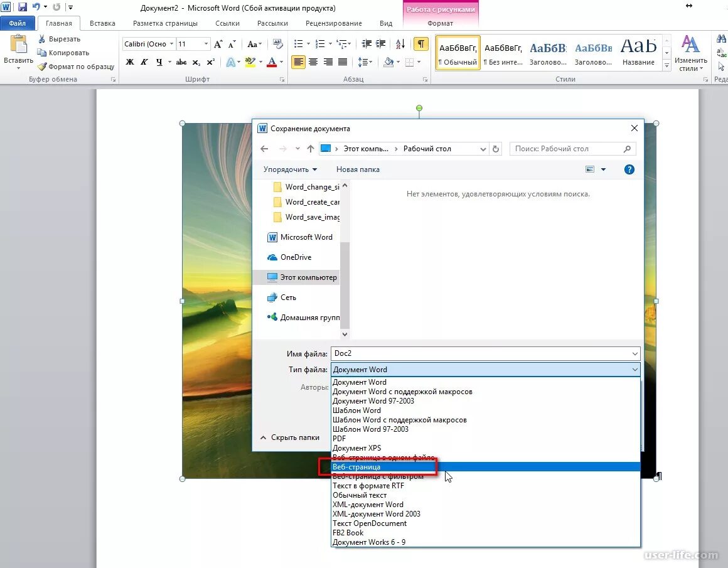728x568 pixels.
Task: Open the font name dropdown Calibri
Action: [x=171, y=44]
